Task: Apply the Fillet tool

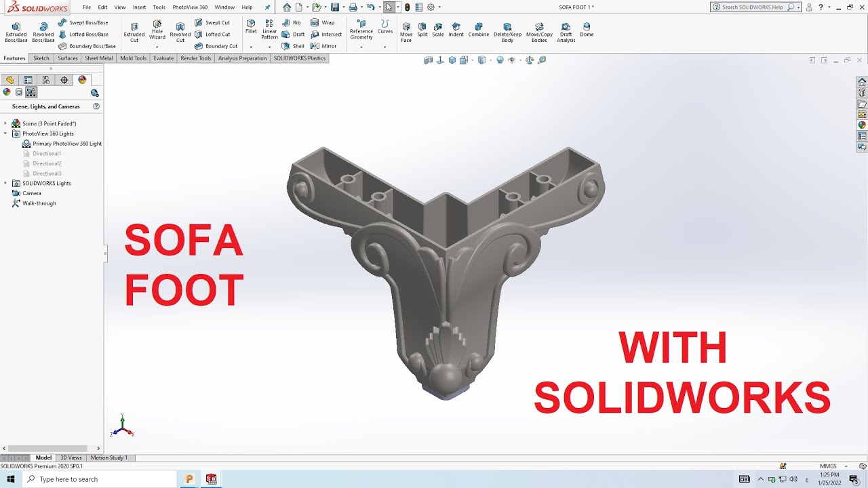Action: point(251,26)
